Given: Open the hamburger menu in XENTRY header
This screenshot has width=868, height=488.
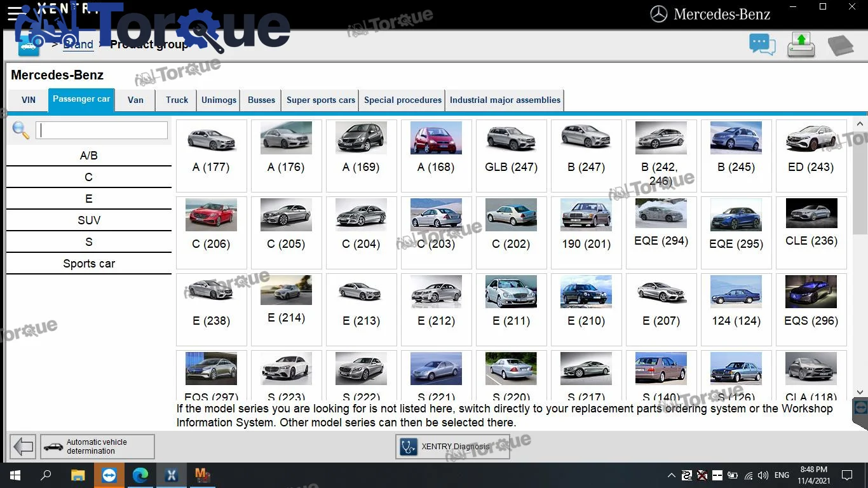Looking at the screenshot, I should 15,13.
